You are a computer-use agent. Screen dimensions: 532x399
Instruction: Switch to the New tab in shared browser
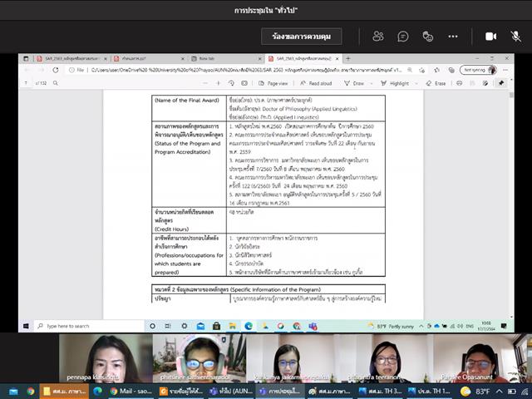(x=225, y=59)
